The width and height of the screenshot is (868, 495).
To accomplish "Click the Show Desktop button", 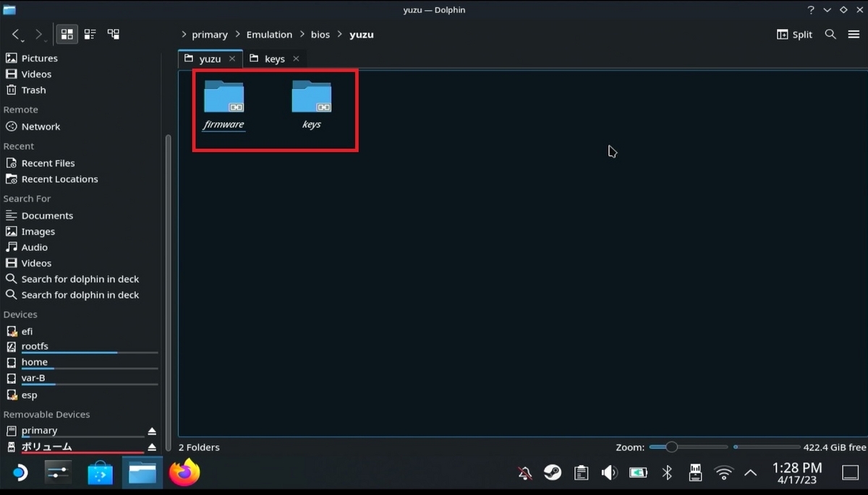I will (851, 473).
